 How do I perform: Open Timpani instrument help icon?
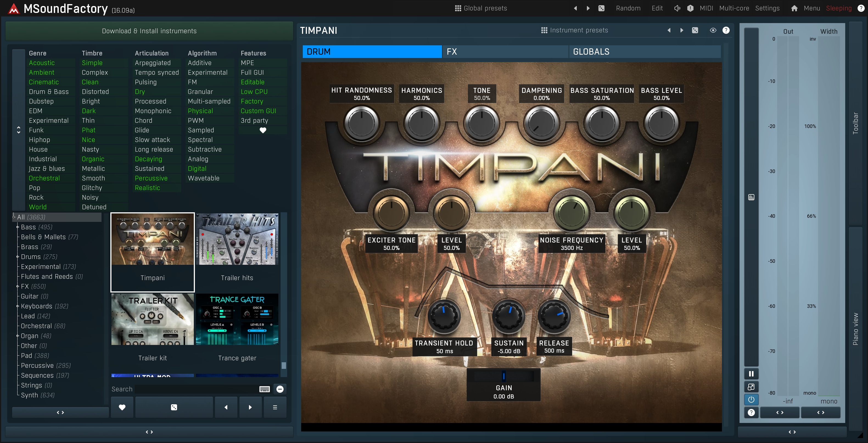(x=726, y=30)
